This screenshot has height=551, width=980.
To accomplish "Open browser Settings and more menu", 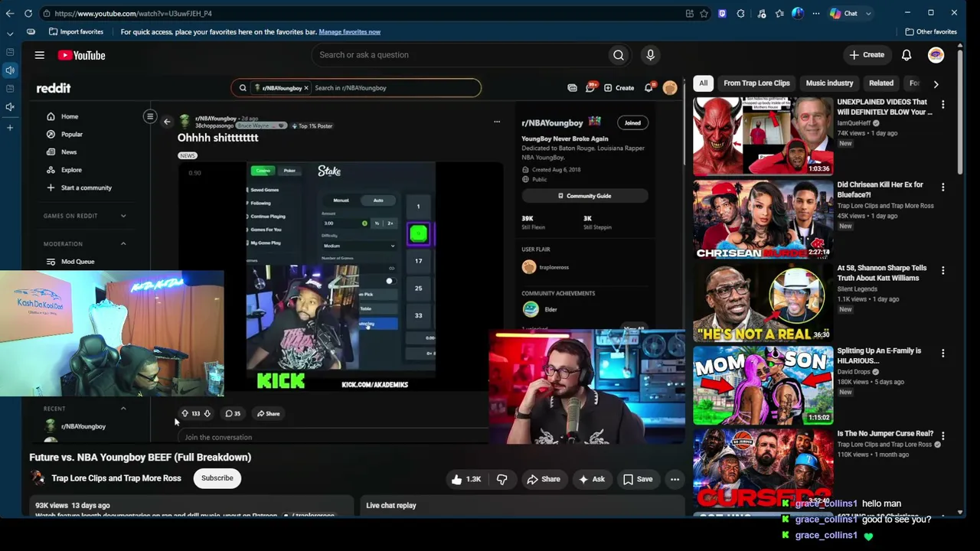I will [x=816, y=13].
